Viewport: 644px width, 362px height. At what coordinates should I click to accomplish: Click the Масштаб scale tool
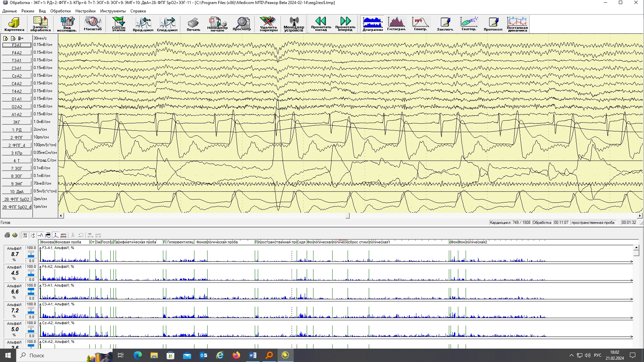[x=93, y=24]
